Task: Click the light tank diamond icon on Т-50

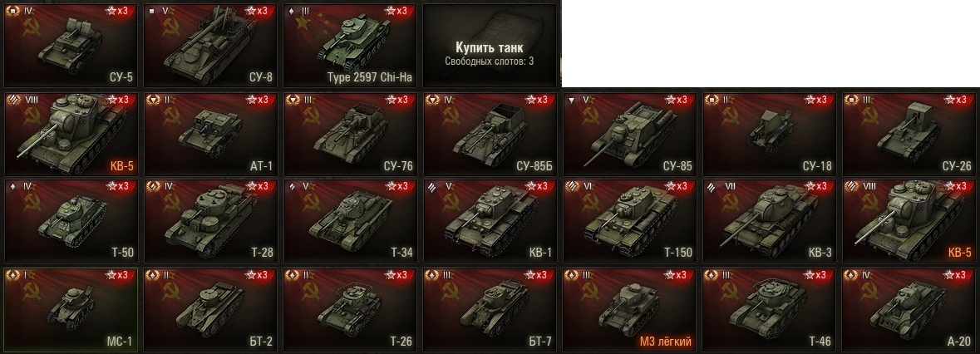Action: [x=13, y=186]
